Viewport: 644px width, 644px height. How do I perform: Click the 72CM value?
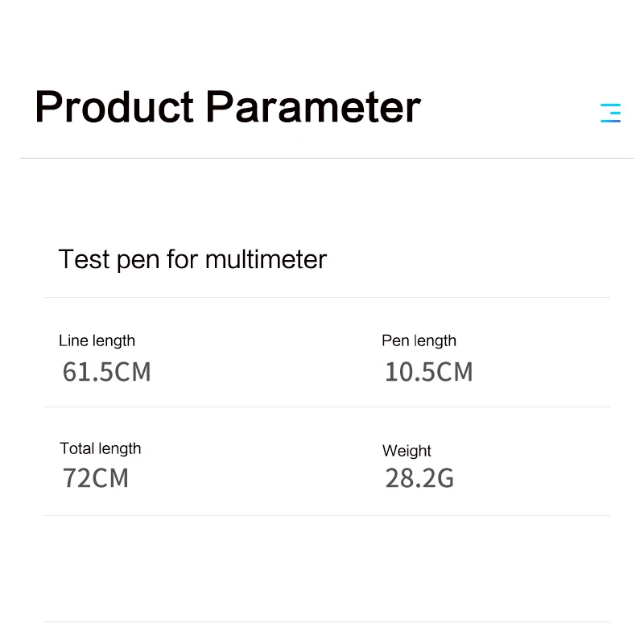coord(95,478)
